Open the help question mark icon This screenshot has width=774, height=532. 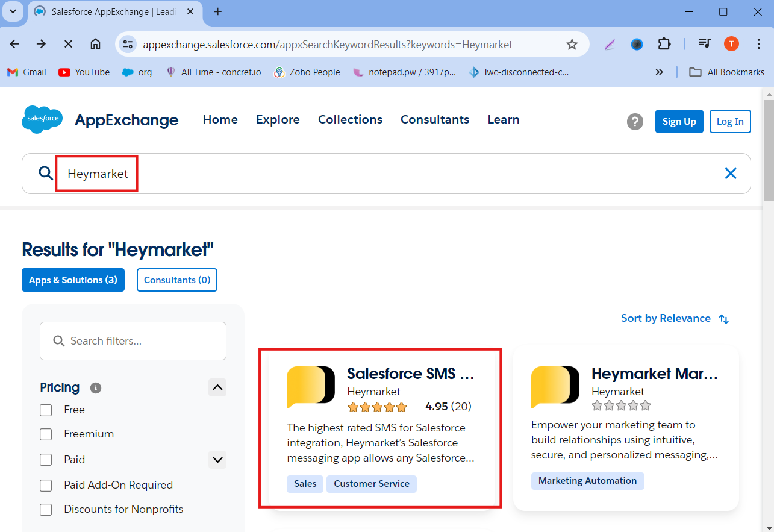pos(635,122)
